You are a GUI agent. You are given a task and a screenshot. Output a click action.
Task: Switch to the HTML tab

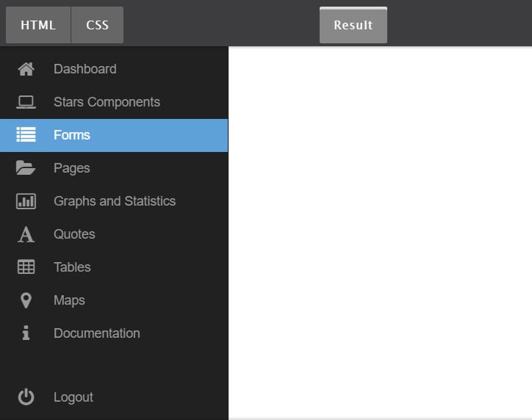(x=38, y=25)
